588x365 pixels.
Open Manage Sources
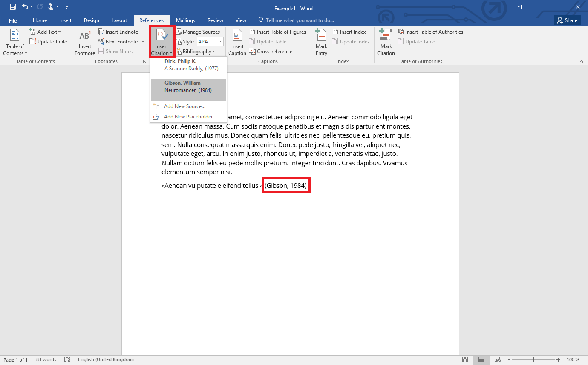click(197, 32)
